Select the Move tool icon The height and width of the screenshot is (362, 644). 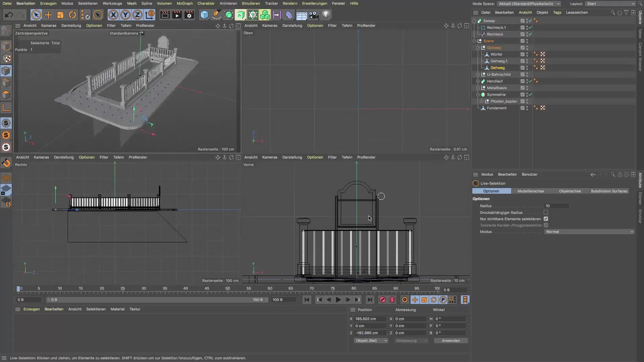coord(48,15)
